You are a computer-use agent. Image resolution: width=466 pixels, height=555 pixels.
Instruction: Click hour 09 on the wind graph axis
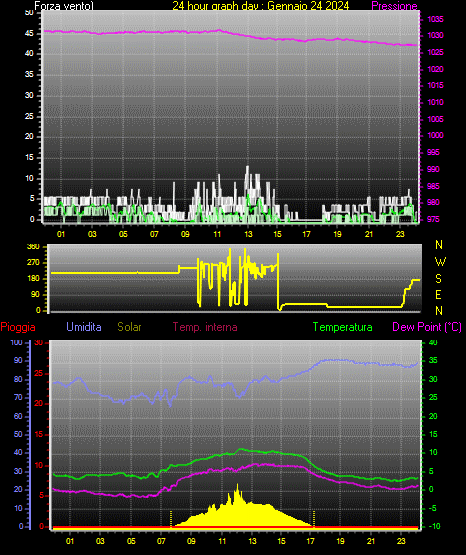185,234
